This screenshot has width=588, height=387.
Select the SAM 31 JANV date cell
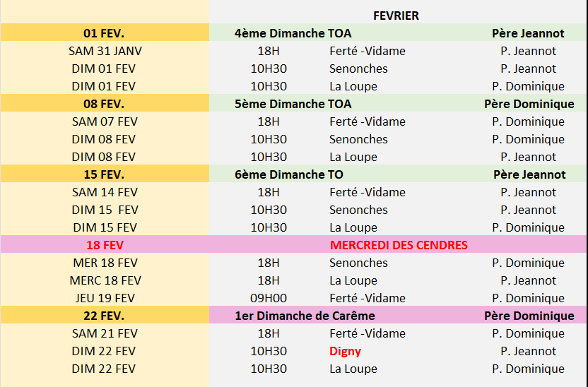(x=105, y=51)
